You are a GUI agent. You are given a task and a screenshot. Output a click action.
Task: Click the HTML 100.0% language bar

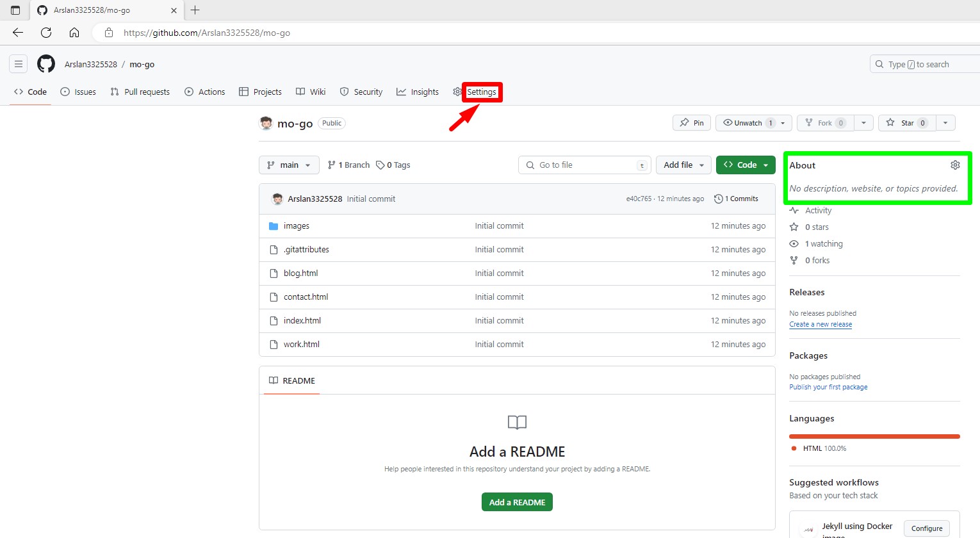[874, 437]
